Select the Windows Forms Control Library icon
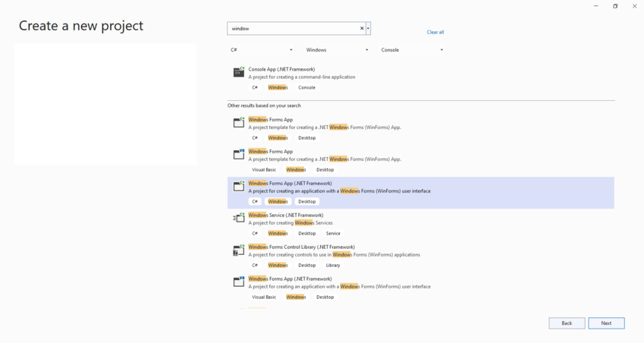Screen dimensions: 644x343 click(x=239, y=250)
